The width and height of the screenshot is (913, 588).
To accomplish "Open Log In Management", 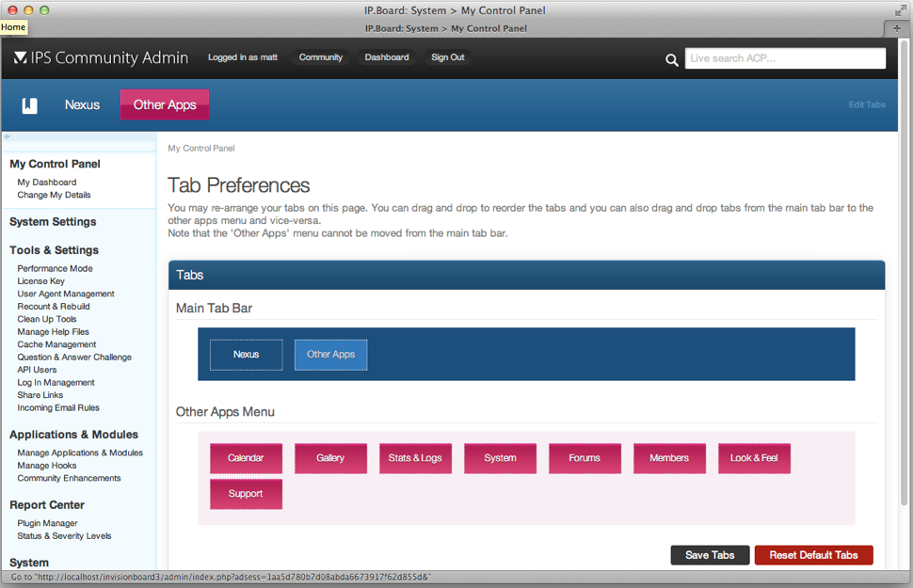I will pos(56,383).
